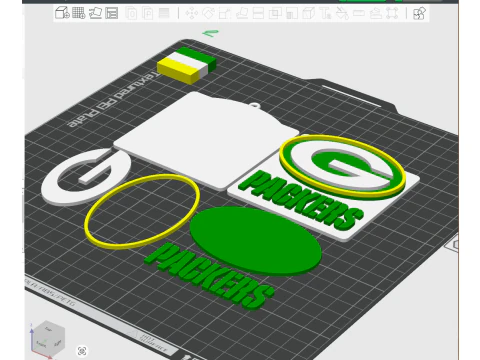
Task: Split the model to parts
Action: (x=148, y=14)
